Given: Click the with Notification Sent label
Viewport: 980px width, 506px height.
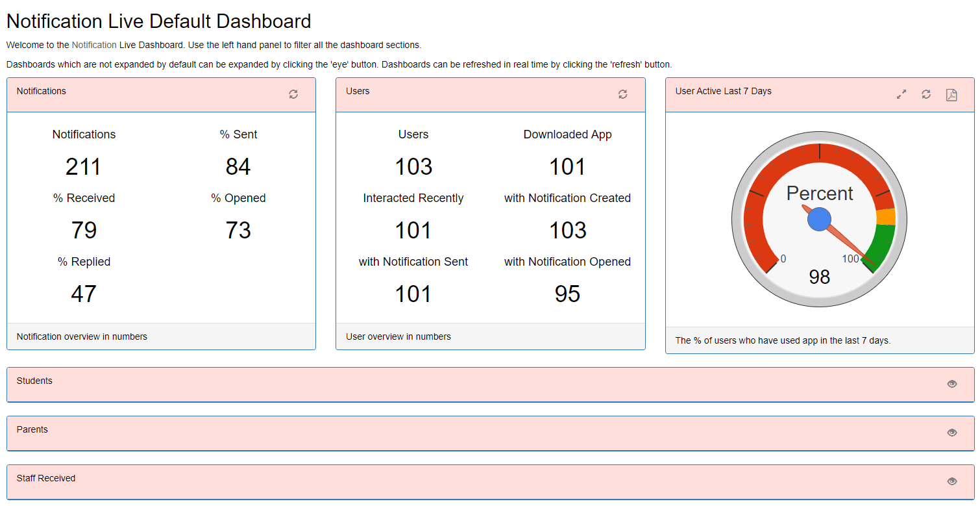Looking at the screenshot, I should tap(413, 262).
